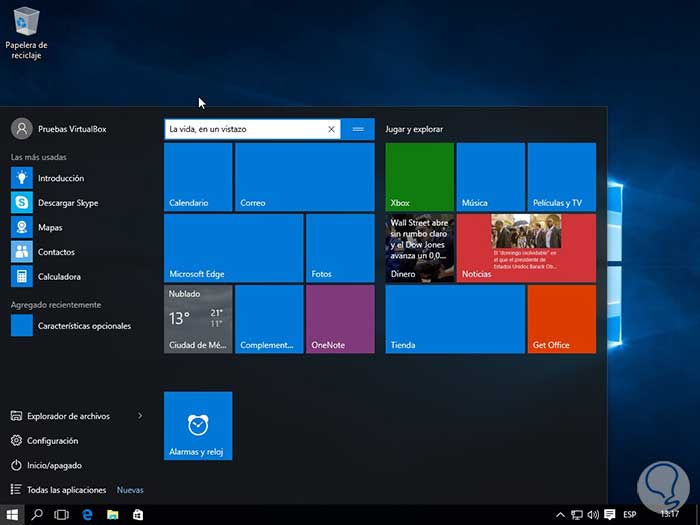Show hidden system tray icons

tap(561, 514)
